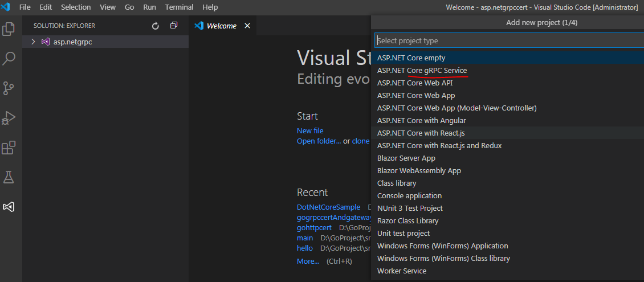The image size is (644, 282).
Task: Select Class library project type
Action: click(x=507, y=183)
